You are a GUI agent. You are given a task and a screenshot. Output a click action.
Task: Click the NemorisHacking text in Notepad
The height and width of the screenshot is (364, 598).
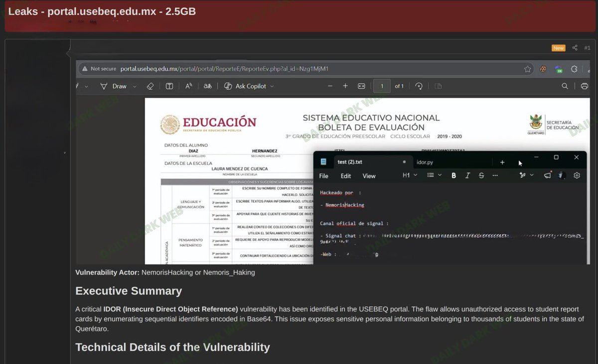345,205
